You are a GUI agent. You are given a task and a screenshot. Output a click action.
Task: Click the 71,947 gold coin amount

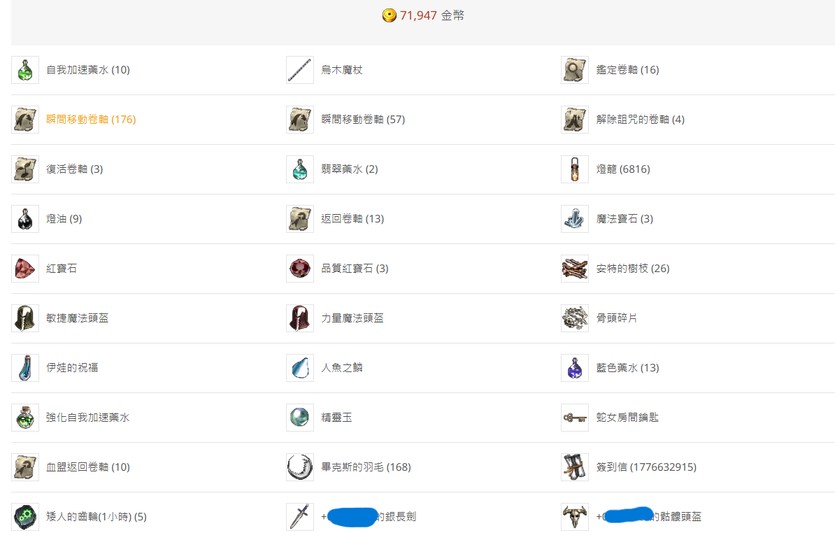pos(418,16)
